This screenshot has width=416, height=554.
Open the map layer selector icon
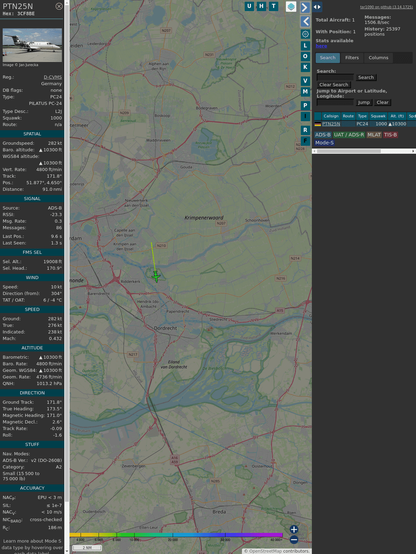coord(291,7)
